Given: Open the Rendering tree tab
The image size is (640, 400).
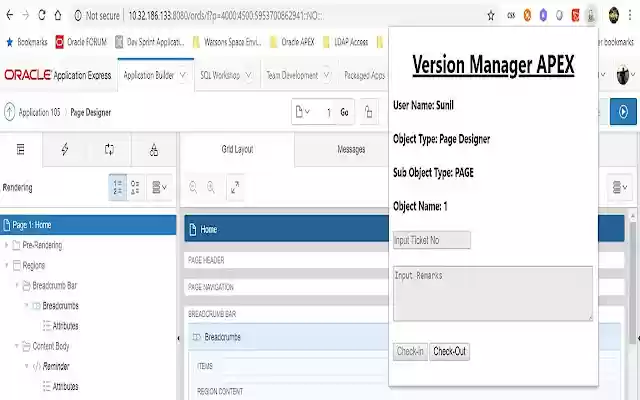Looking at the screenshot, I should click(21, 149).
